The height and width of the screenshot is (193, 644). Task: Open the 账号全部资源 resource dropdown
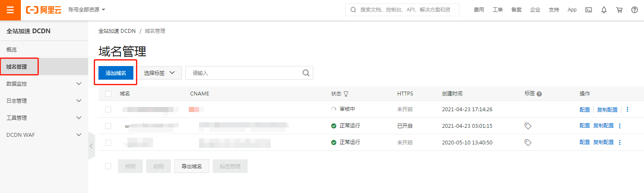coord(87,10)
